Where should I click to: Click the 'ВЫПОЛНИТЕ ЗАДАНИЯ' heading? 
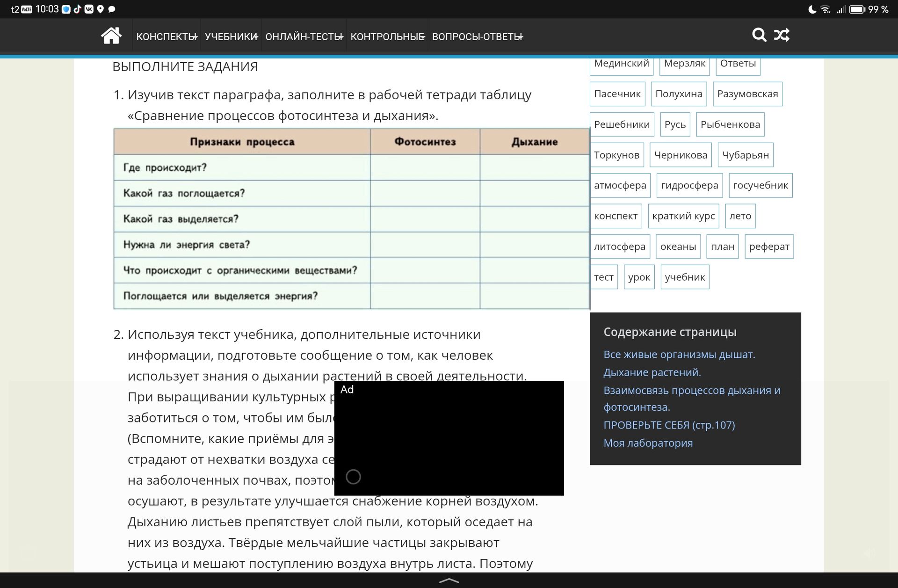pyautogui.click(x=185, y=67)
